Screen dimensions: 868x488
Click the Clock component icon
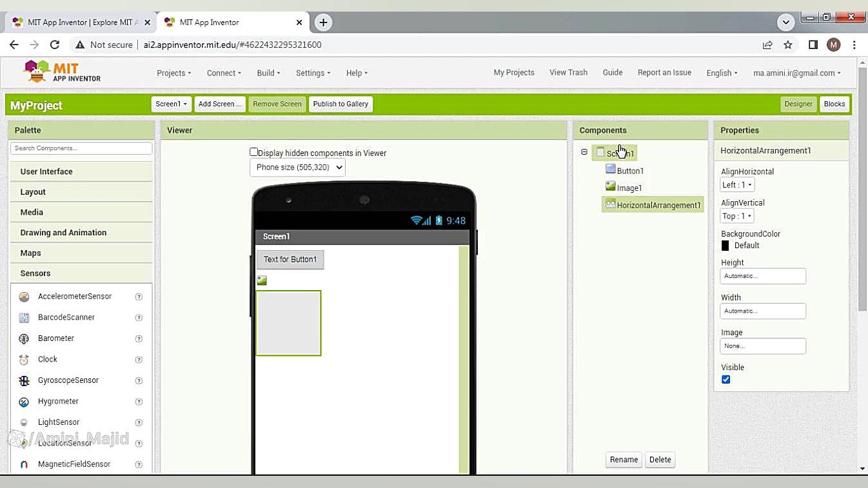tap(24, 360)
